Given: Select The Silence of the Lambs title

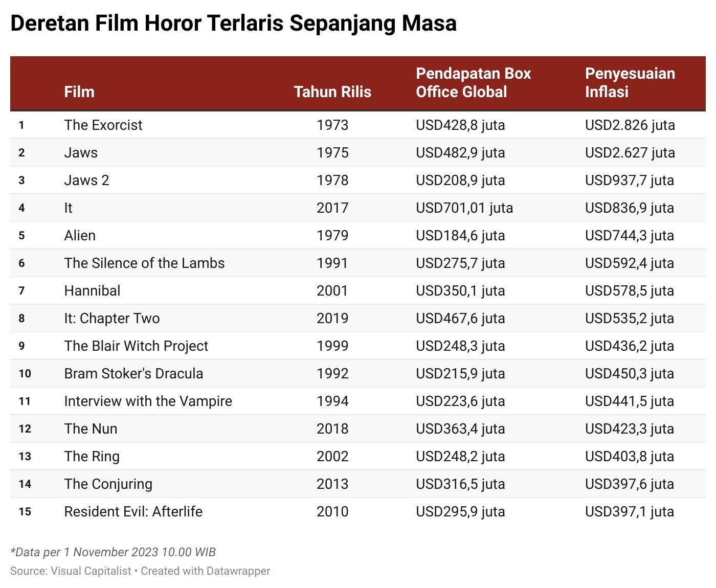Looking at the screenshot, I should point(144,263).
